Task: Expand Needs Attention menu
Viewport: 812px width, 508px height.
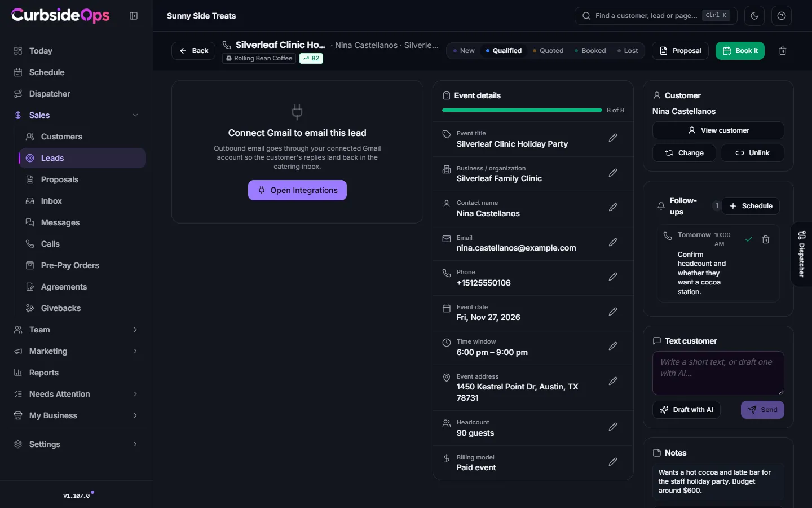Action: click(x=76, y=394)
